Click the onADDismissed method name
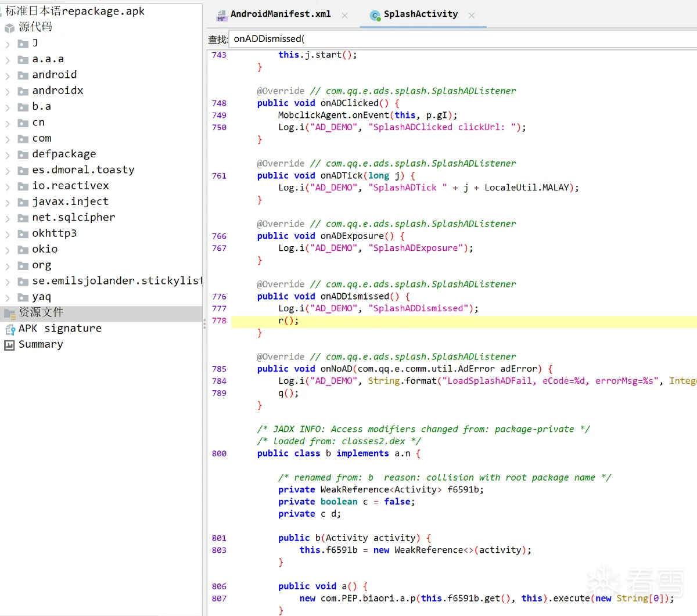697x616 pixels. click(355, 297)
